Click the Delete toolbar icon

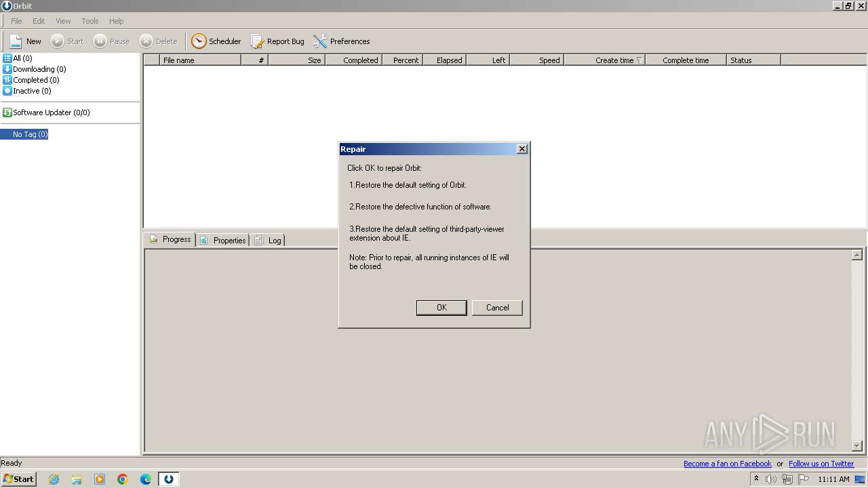click(x=146, y=41)
